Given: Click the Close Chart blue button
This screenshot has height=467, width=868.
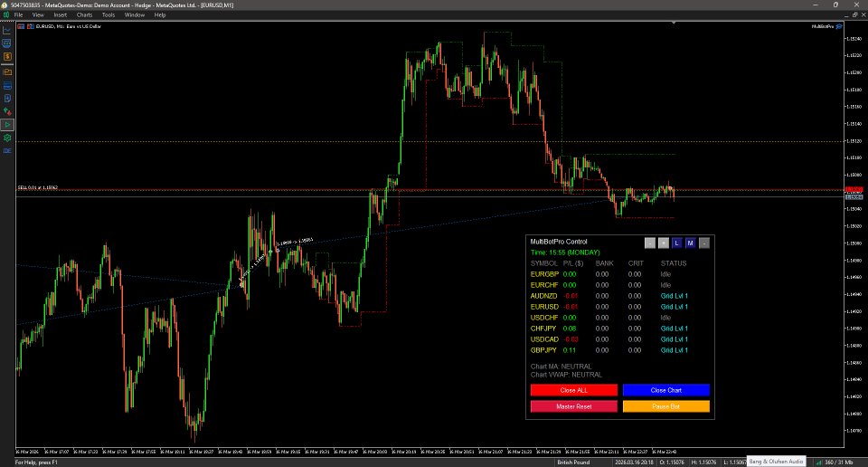Looking at the screenshot, I should coord(666,390).
